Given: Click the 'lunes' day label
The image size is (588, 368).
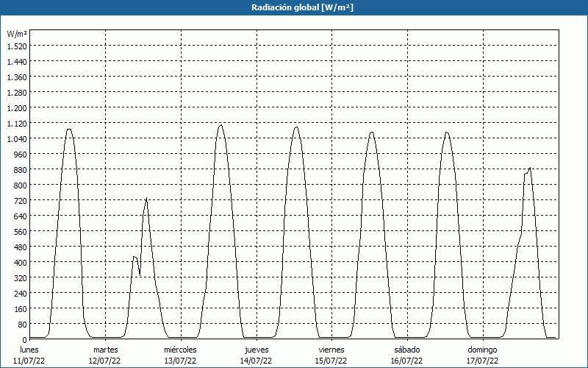Looking at the screenshot, I should point(29,350).
